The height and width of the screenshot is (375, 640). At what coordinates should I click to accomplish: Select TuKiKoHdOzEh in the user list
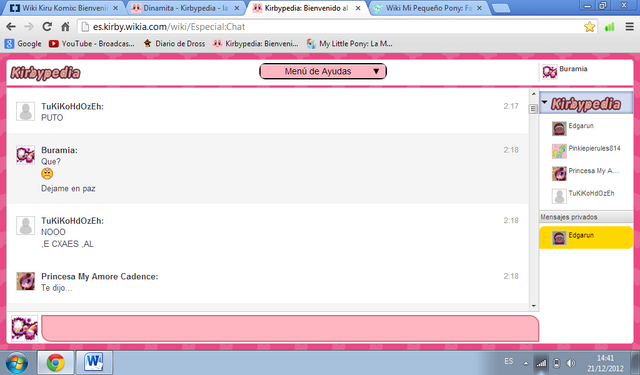(x=586, y=195)
